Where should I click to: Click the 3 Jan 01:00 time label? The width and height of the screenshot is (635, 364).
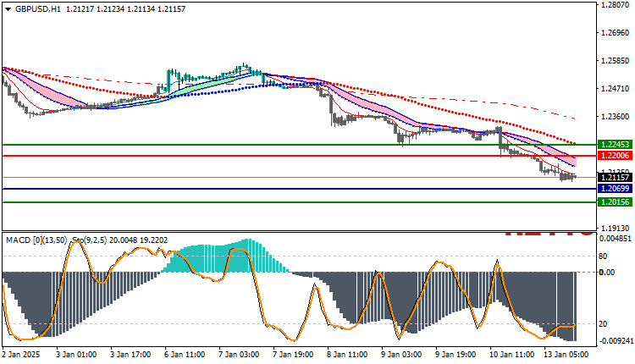point(76,355)
